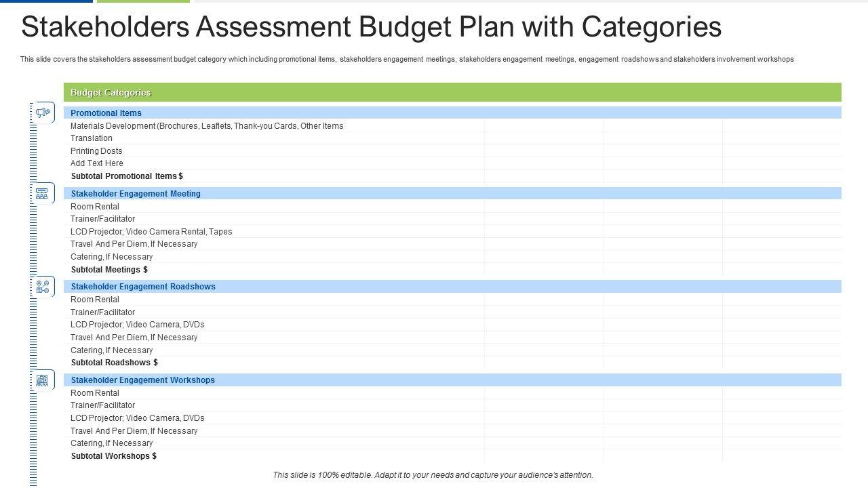Click the Materials Development row text
Image resolution: width=868 pixels, height=488 pixels.
pyautogui.click(x=207, y=126)
